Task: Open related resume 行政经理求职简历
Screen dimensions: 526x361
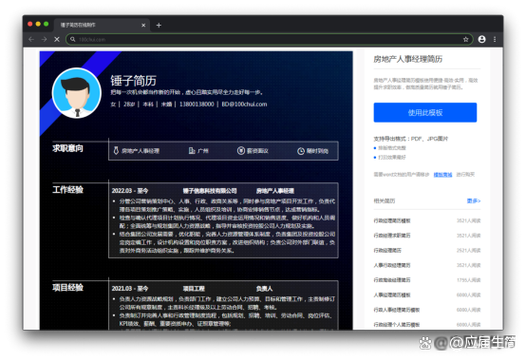Action: coord(392,235)
